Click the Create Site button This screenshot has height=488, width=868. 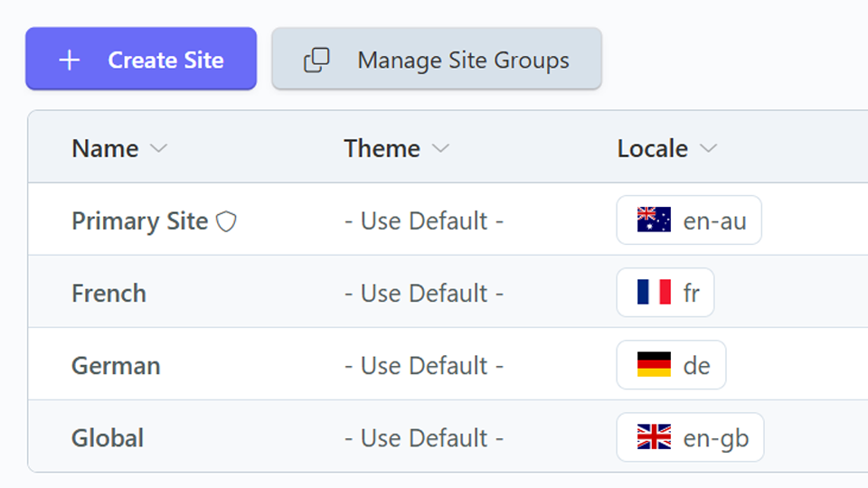[x=141, y=59]
